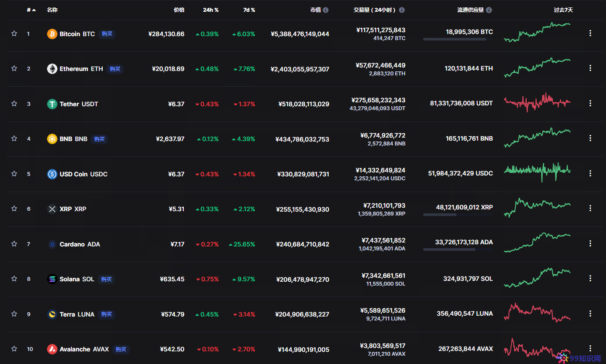Star Bitcoin to add to watchlist

[x=14, y=34]
